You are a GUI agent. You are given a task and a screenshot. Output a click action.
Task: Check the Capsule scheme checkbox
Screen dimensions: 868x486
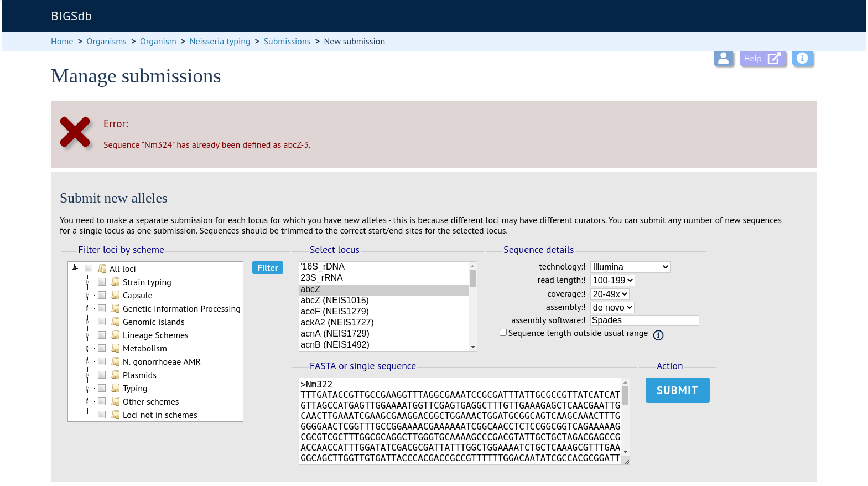(102, 295)
